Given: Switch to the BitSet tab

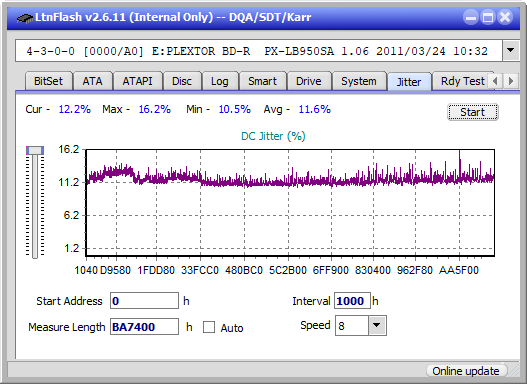Looking at the screenshot, I should [48, 81].
